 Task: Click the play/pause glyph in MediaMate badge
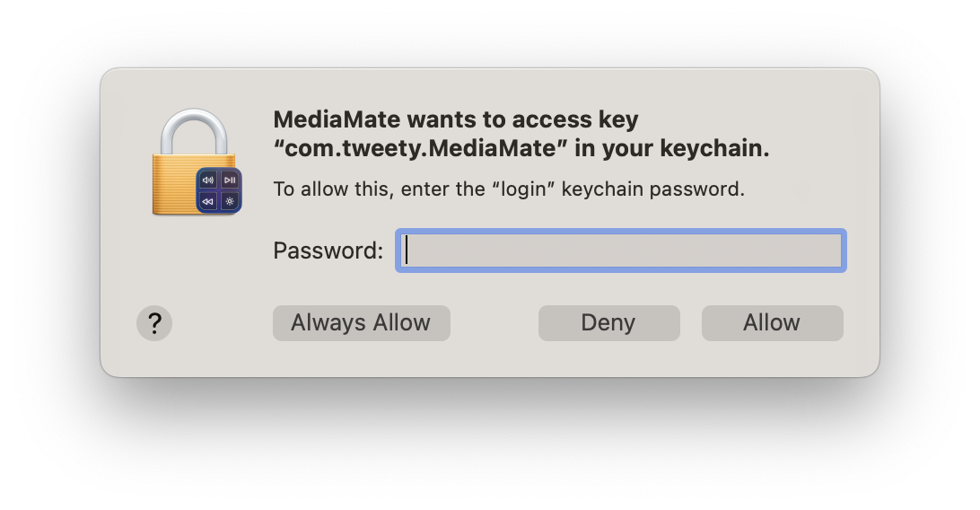[230, 180]
